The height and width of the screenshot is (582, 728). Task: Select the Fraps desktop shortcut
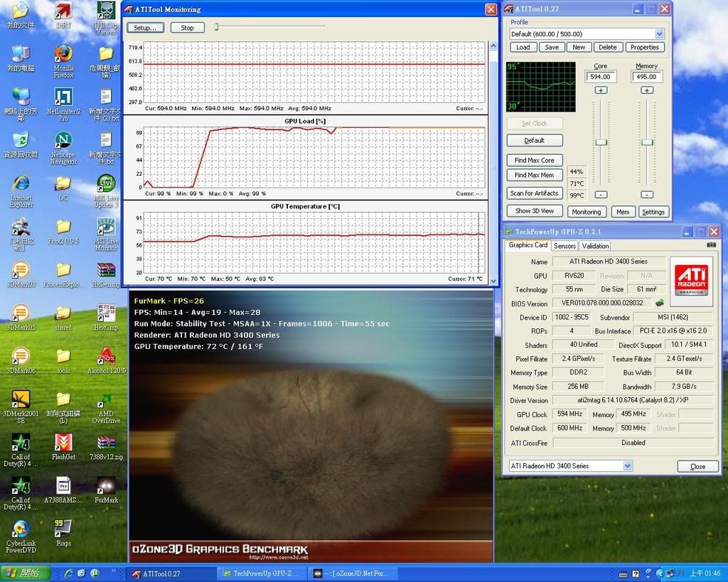tap(63, 532)
